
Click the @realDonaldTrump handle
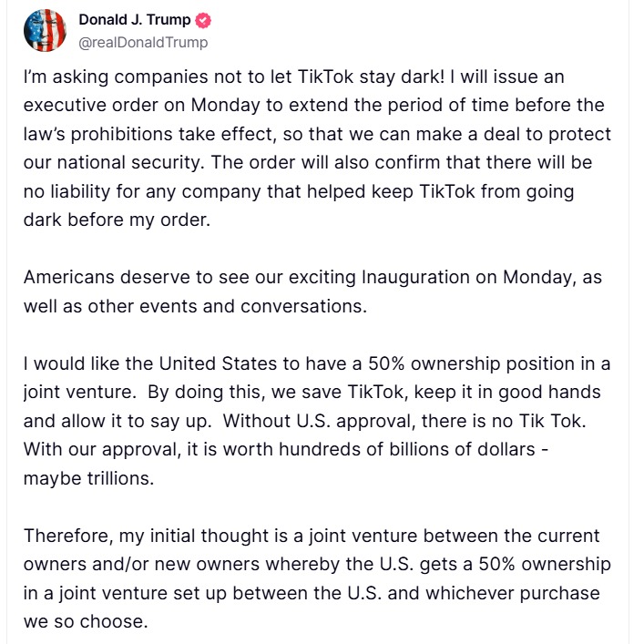coord(143,42)
